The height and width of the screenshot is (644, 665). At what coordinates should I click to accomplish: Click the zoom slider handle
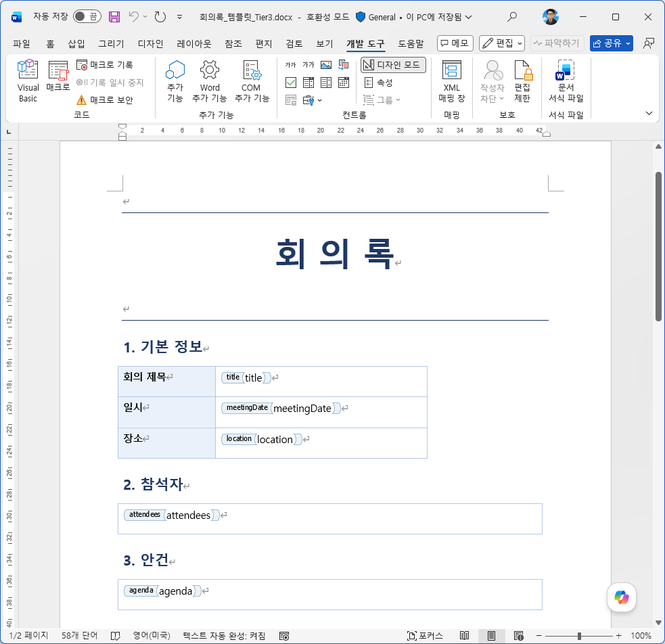[579, 635]
